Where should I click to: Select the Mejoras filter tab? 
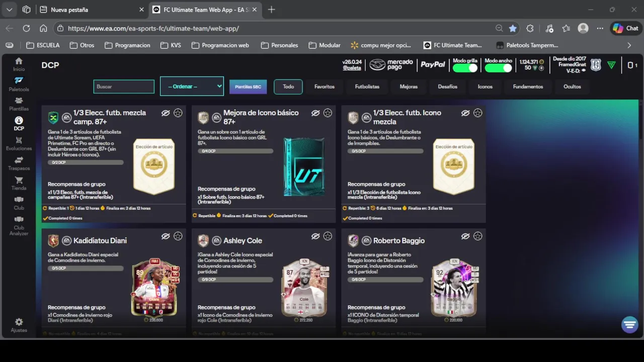click(409, 86)
